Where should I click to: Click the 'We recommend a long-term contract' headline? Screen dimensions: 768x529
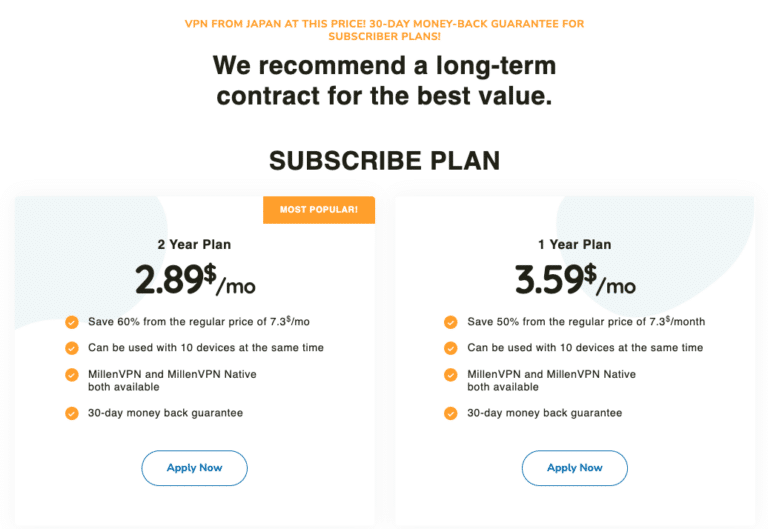pyautogui.click(x=384, y=82)
